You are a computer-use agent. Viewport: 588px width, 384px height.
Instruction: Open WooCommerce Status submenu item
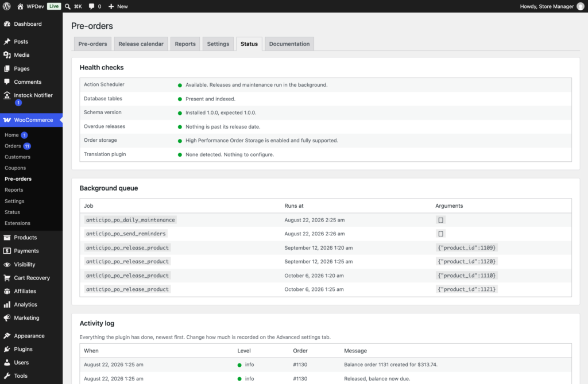click(13, 212)
